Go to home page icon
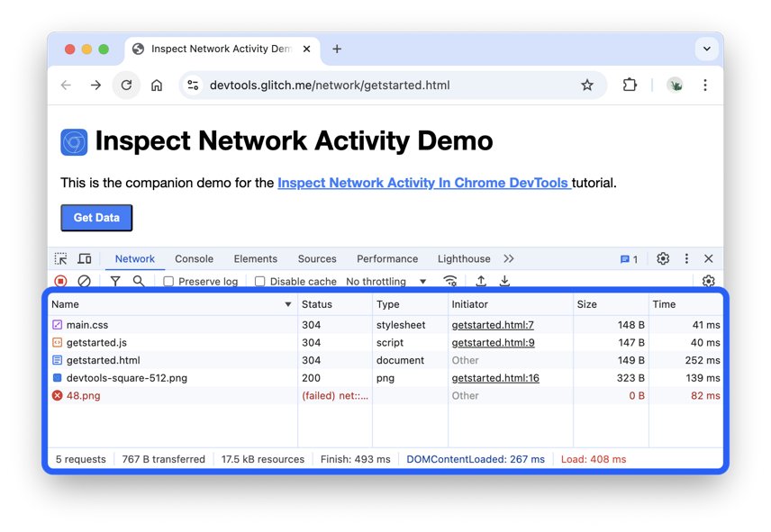The width and height of the screenshot is (771, 532). (x=157, y=85)
